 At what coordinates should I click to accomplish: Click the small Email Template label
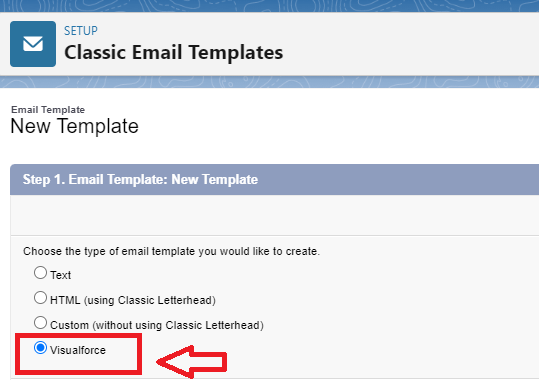tap(48, 109)
